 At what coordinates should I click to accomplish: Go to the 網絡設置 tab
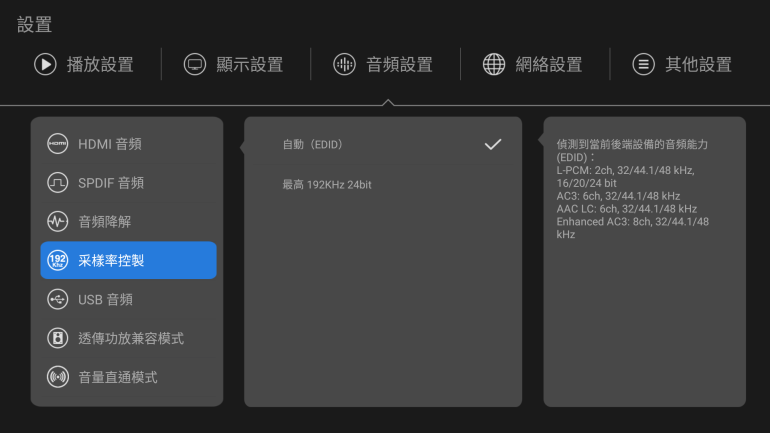pyautogui.click(x=533, y=64)
